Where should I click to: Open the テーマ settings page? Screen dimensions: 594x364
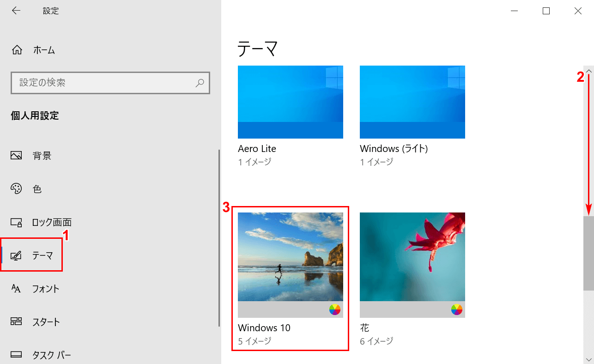point(42,255)
